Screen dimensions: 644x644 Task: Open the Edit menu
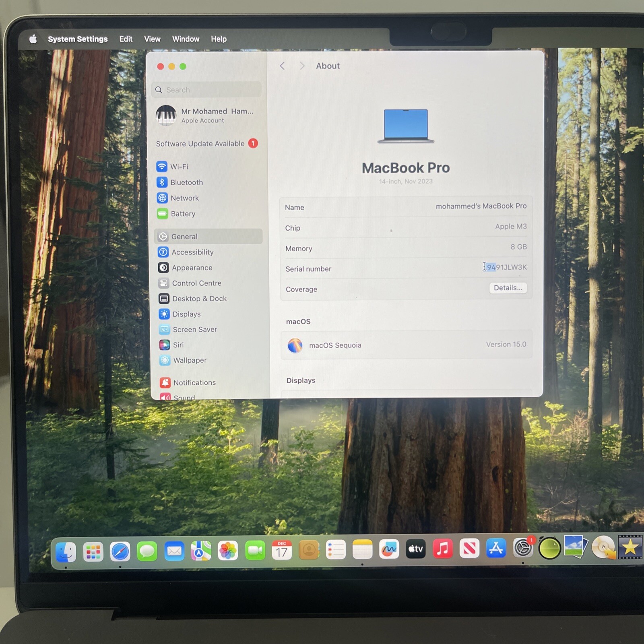point(126,39)
